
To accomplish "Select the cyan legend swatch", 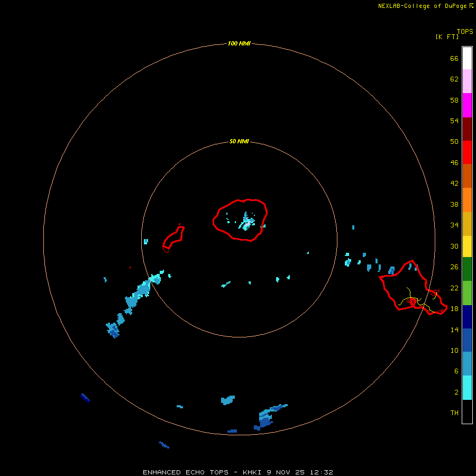I will (467, 388).
